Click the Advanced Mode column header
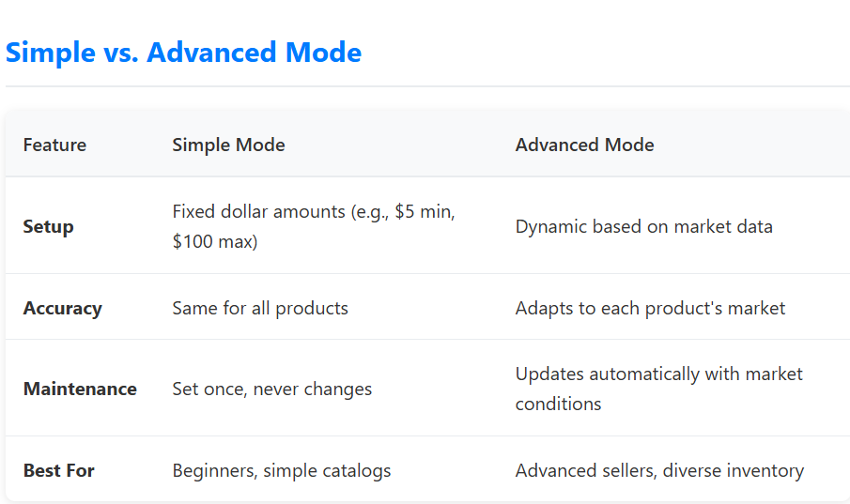 tap(584, 145)
